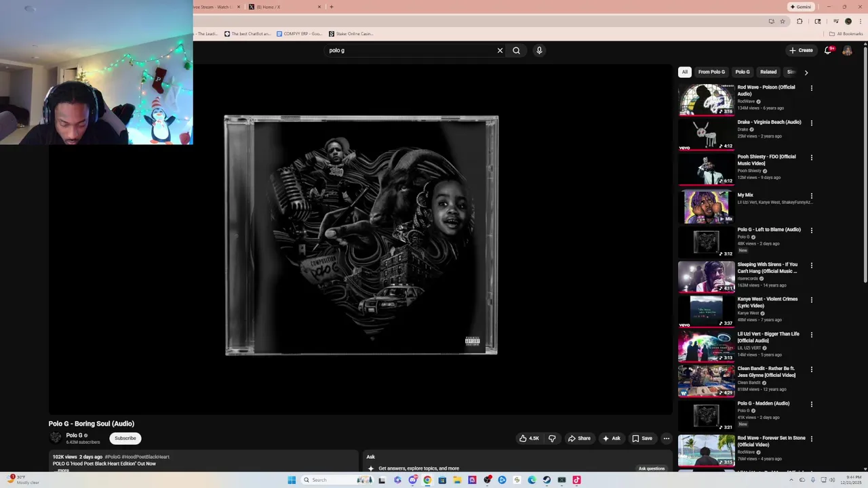Select the Related filter chip
This screenshot has width=868, height=488.
(768, 72)
